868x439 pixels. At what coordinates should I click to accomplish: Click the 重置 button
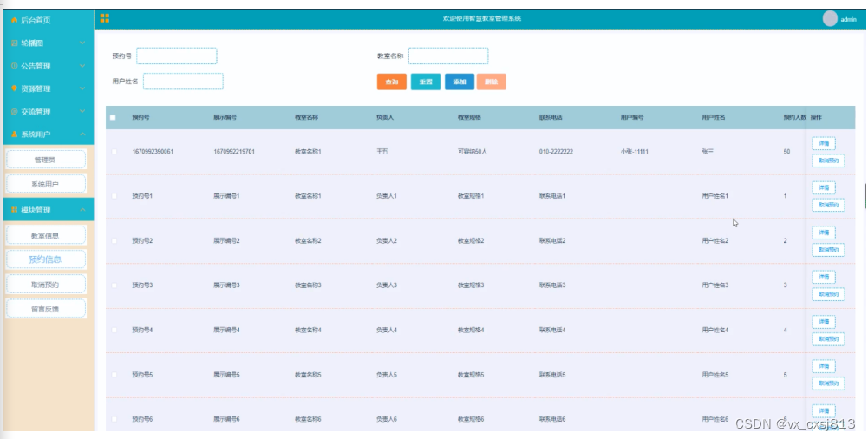[x=426, y=82]
